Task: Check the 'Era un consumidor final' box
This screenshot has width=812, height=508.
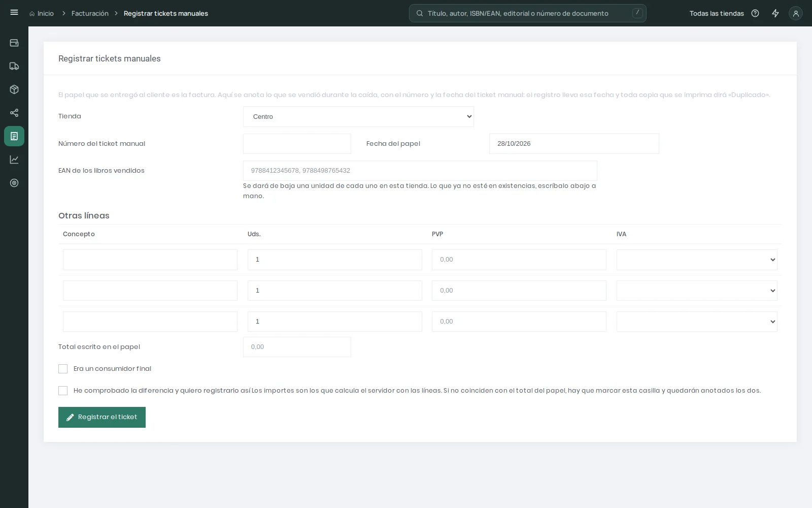Action: pyautogui.click(x=63, y=369)
